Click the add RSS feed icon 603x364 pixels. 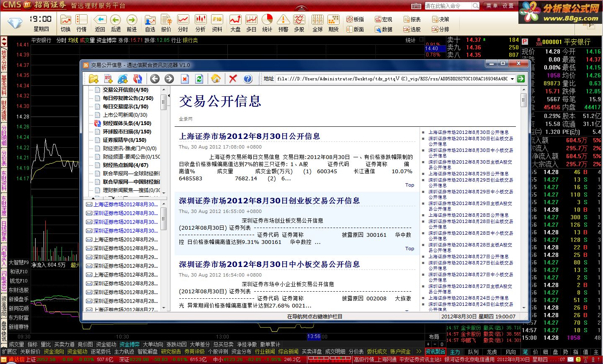[x=108, y=79]
